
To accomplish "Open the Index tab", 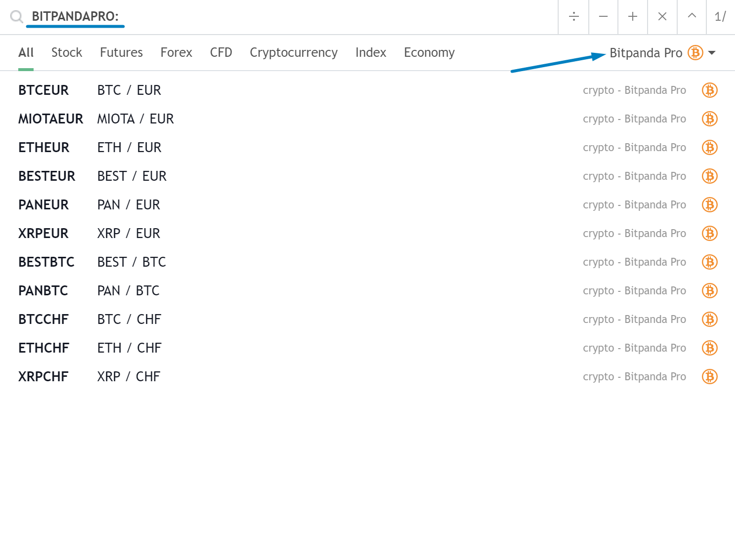I will (370, 53).
